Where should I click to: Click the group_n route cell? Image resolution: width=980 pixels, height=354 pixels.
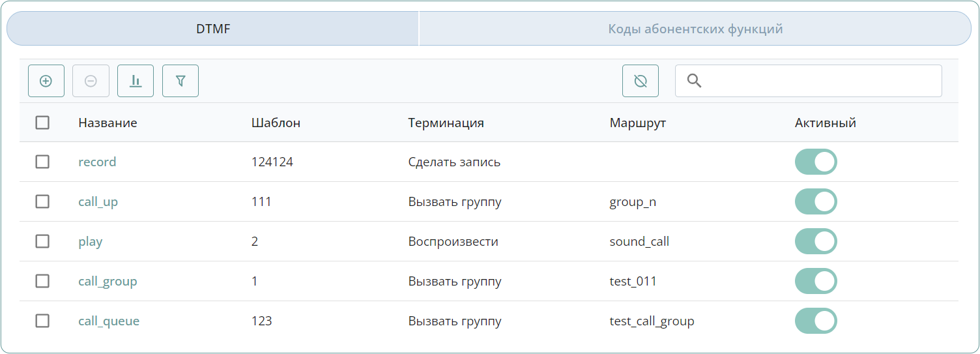pos(633,202)
